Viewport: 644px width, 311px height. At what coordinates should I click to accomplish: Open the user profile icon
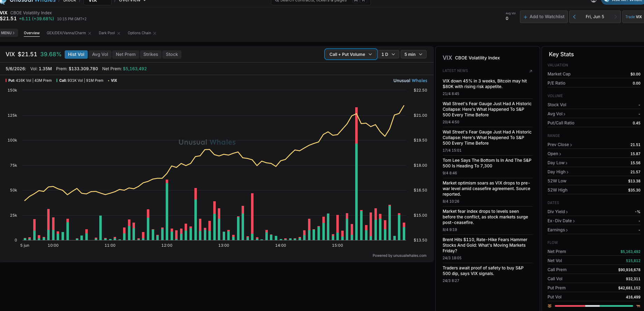[594, 1]
